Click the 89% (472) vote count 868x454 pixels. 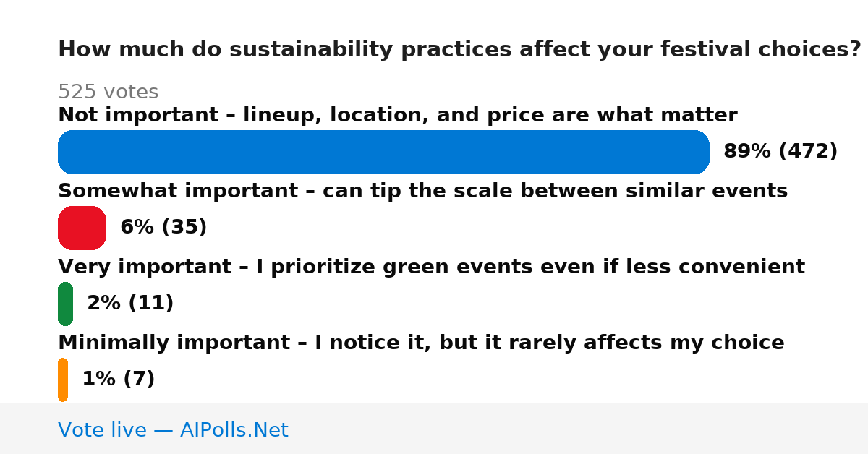780,152
